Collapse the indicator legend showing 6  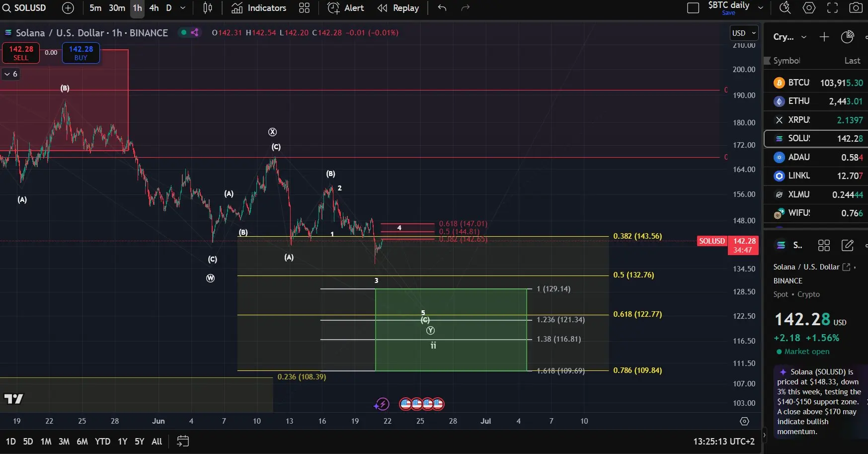(x=10, y=74)
